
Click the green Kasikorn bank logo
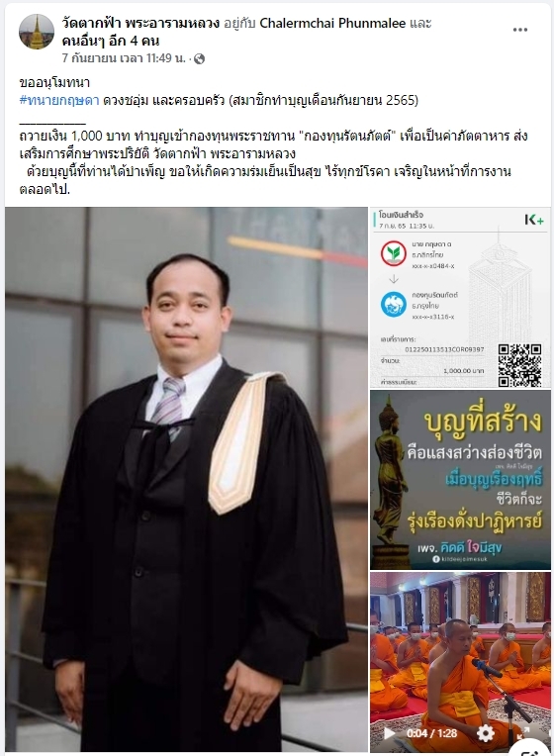394,254
